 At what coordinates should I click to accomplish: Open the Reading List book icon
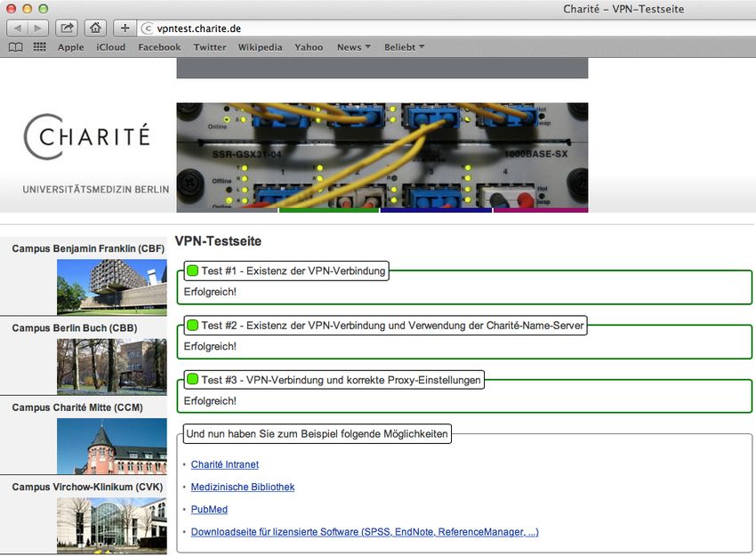tap(16, 47)
